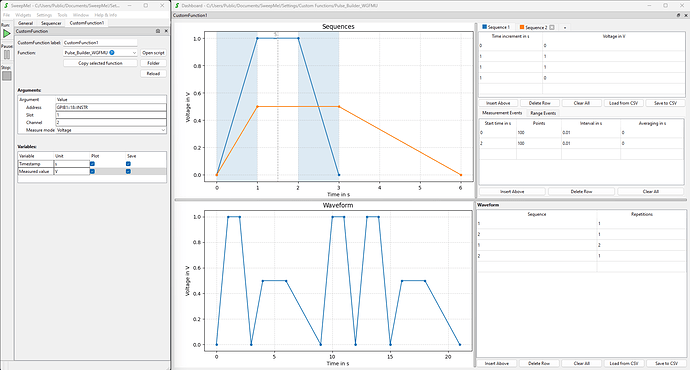Select the Sequence 2 tab

[536, 27]
